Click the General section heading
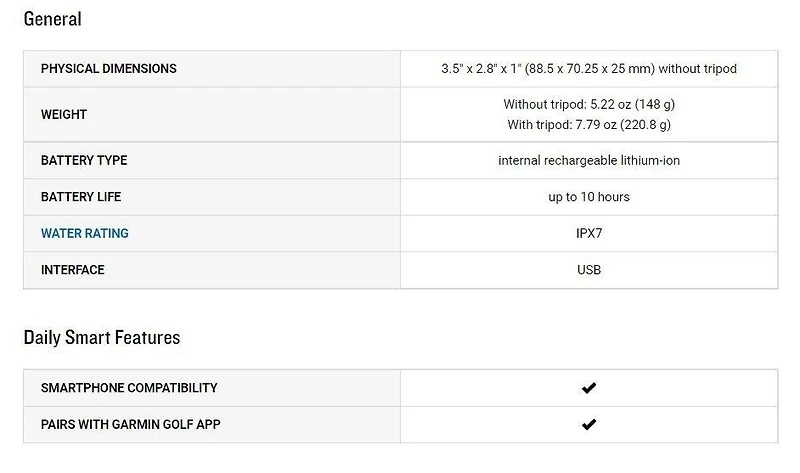The image size is (800, 473). coord(52,19)
